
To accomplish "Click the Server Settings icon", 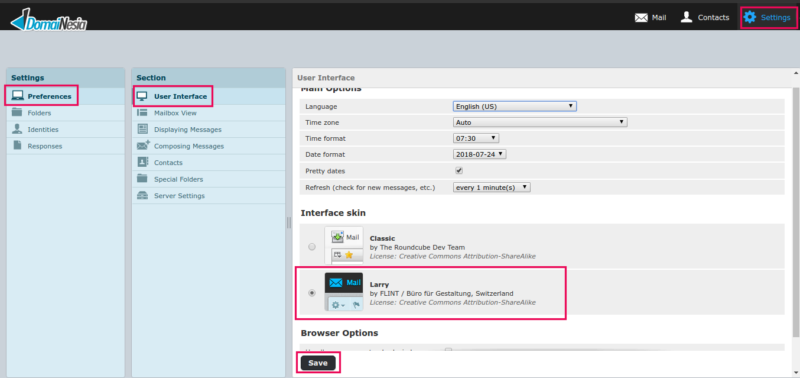I will tap(143, 195).
